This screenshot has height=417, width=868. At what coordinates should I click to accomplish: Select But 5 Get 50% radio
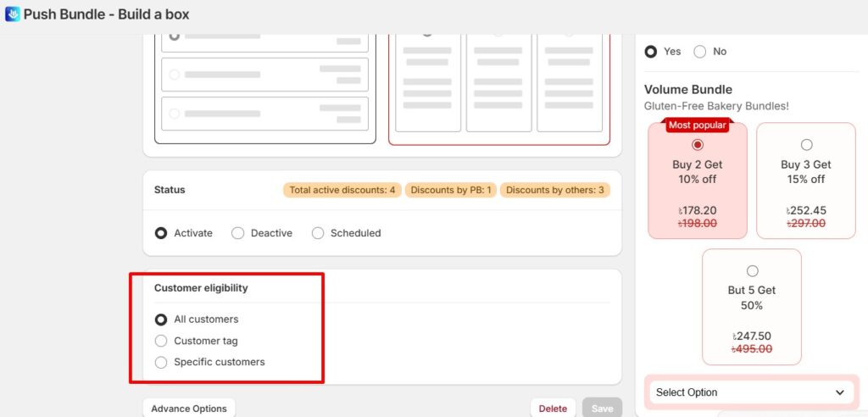pos(753,271)
